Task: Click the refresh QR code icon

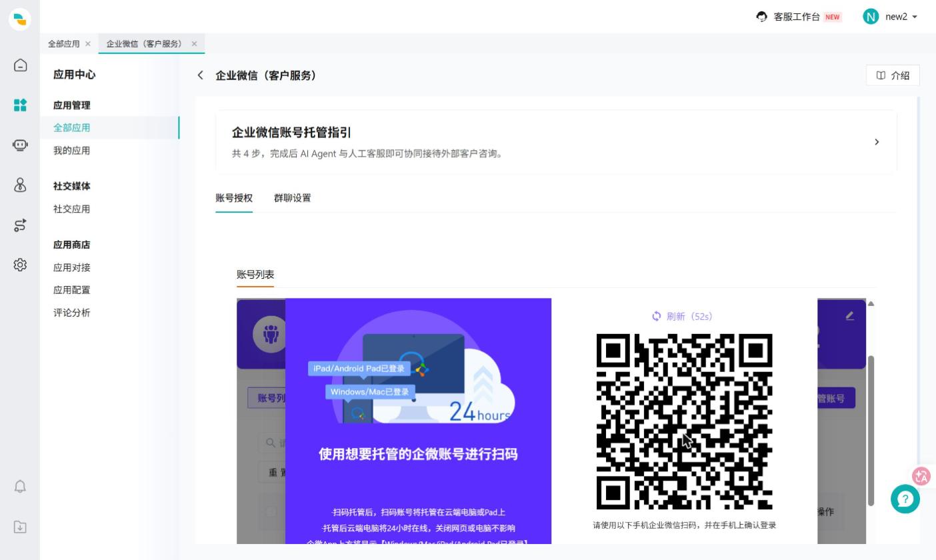Action: pos(657,316)
